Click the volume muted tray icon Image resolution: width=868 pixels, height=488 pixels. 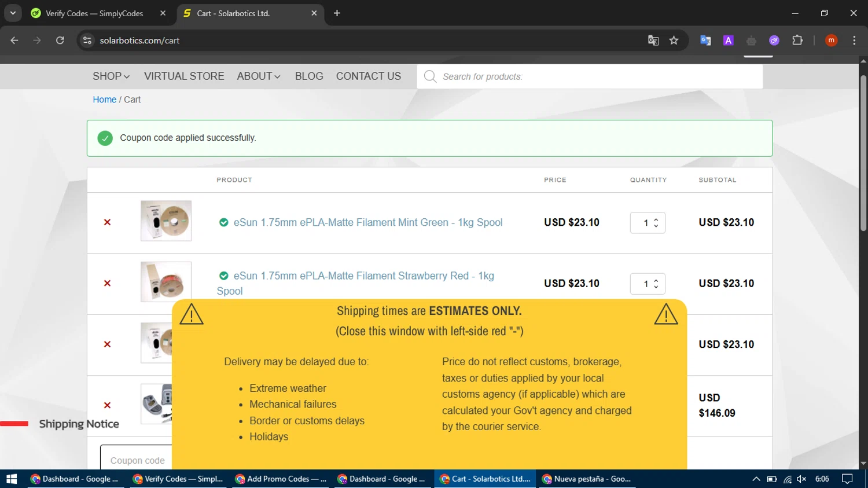click(x=801, y=479)
